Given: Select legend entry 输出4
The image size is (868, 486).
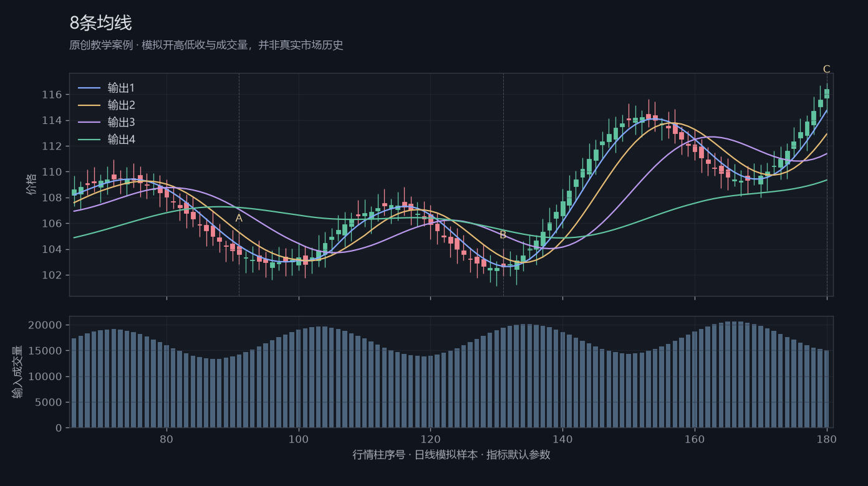Looking at the screenshot, I should point(121,140).
